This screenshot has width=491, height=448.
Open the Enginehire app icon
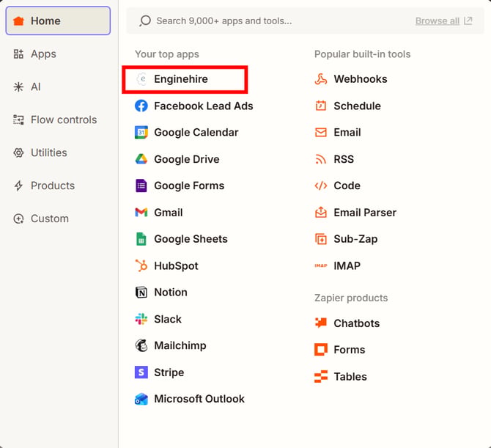coord(141,79)
